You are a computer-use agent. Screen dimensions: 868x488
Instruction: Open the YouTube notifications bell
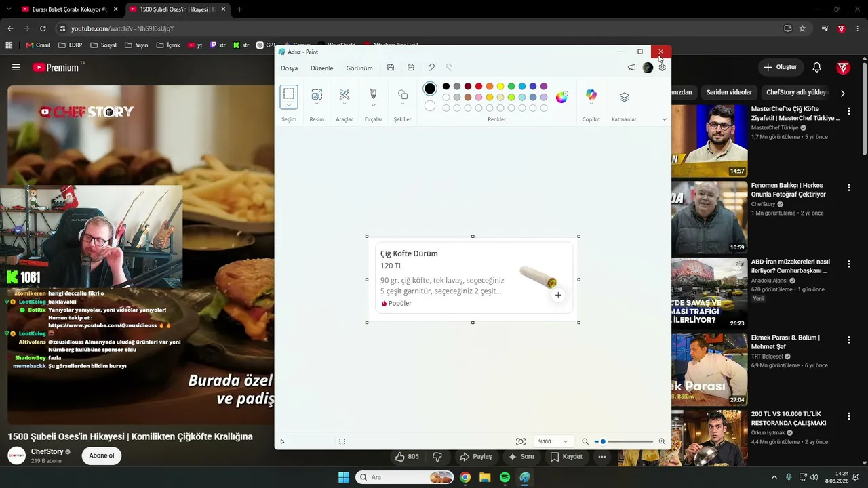[817, 67]
